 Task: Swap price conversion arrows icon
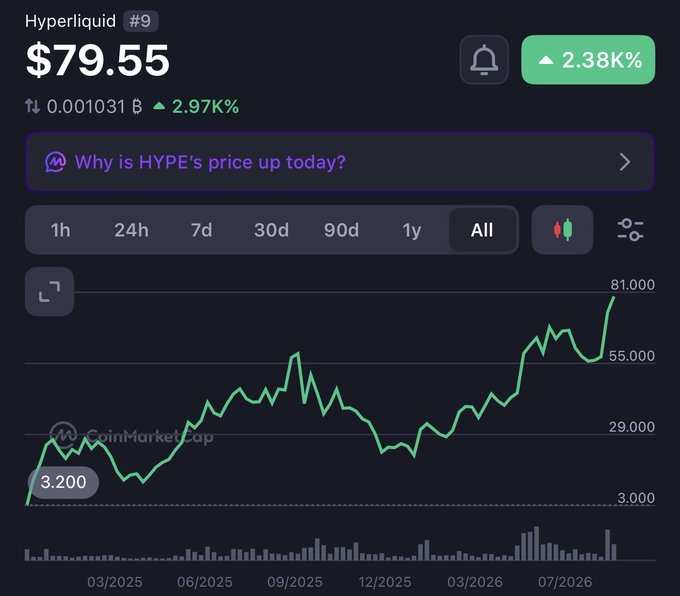click(x=33, y=106)
